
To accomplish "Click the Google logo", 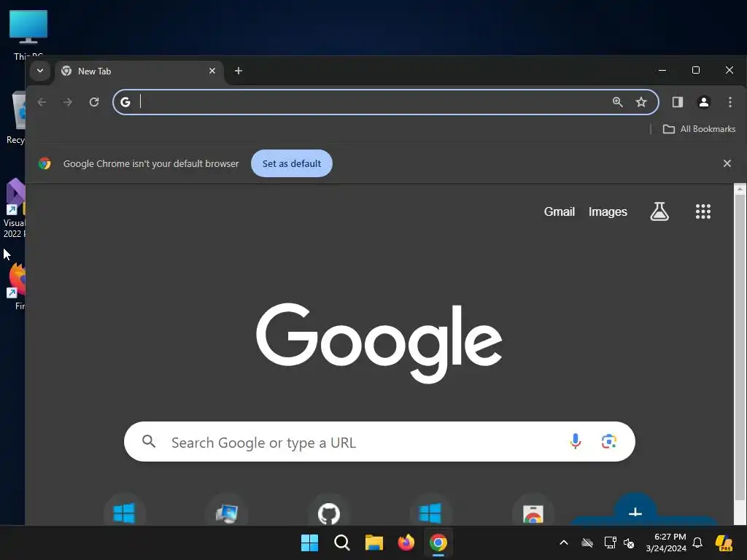I will (379, 343).
